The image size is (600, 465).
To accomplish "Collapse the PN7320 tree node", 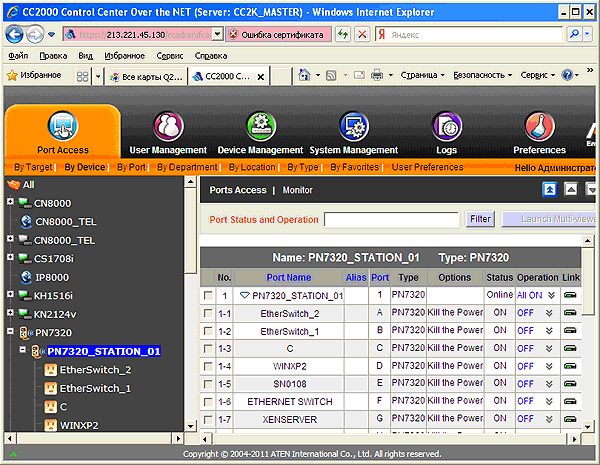I will pyautogui.click(x=10, y=332).
